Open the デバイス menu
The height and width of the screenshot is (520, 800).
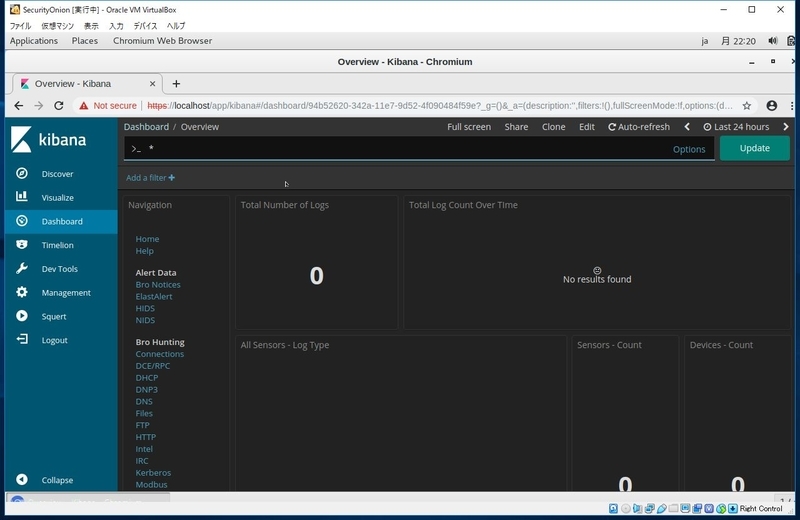145,26
